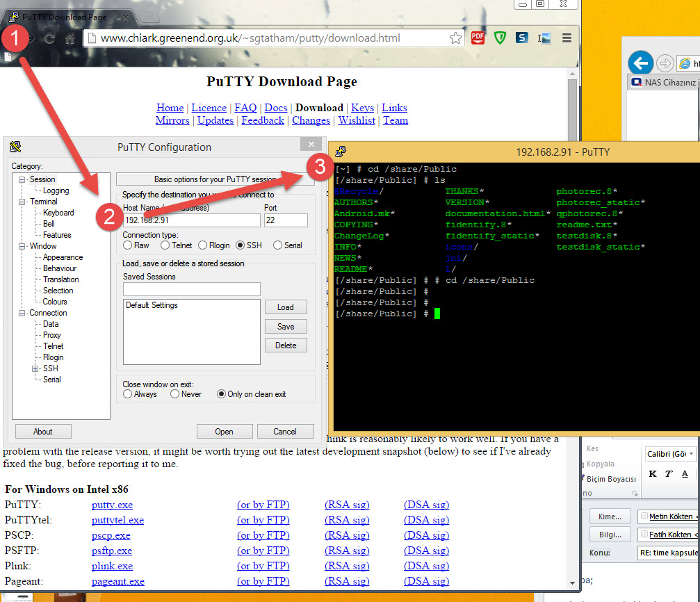Viewport: 700px width, 602px height.
Task: Click Internet Explorer forward arrow
Action: pyautogui.click(x=665, y=63)
